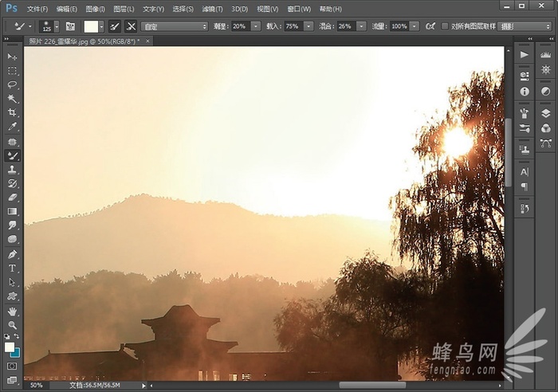Toggle load brush after each stroke

coord(115,26)
